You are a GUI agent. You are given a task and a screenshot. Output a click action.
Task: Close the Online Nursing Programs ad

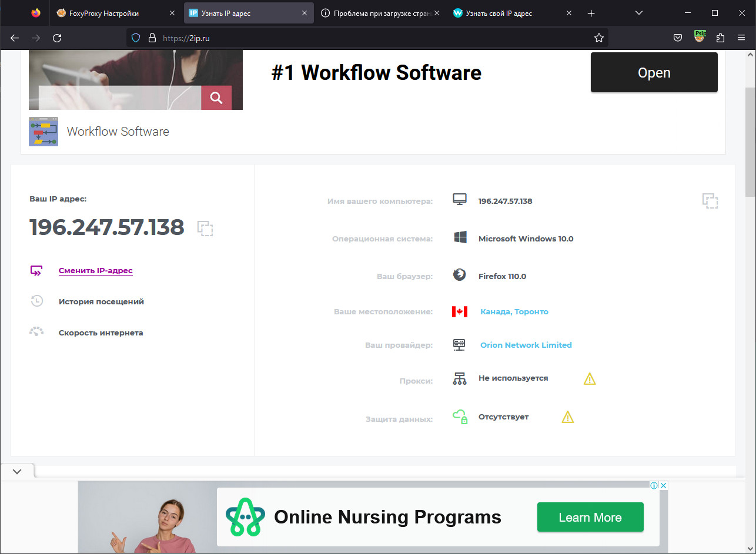(663, 485)
